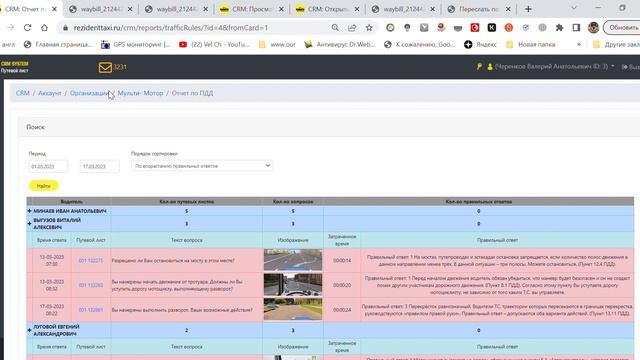Click the period start date field

[48, 167]
